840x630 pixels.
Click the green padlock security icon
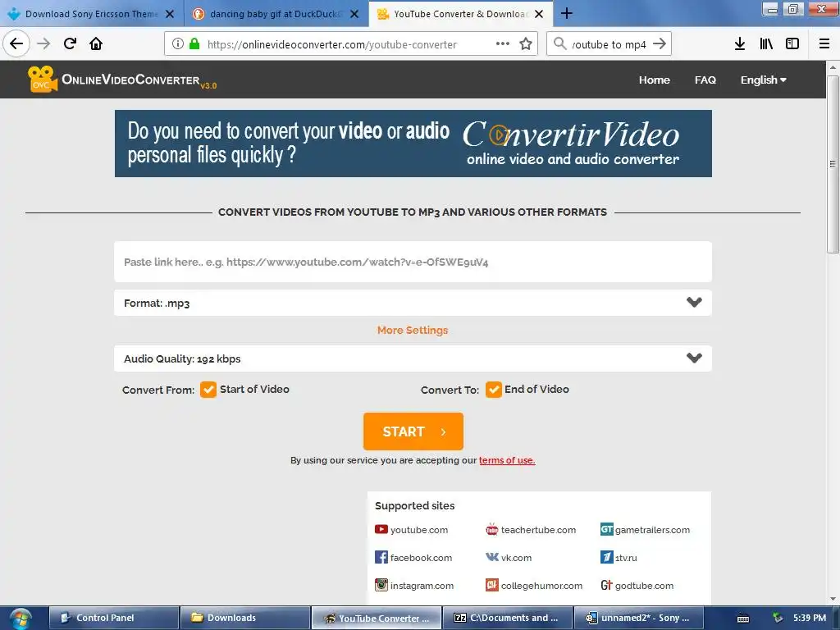pos(194,44)
